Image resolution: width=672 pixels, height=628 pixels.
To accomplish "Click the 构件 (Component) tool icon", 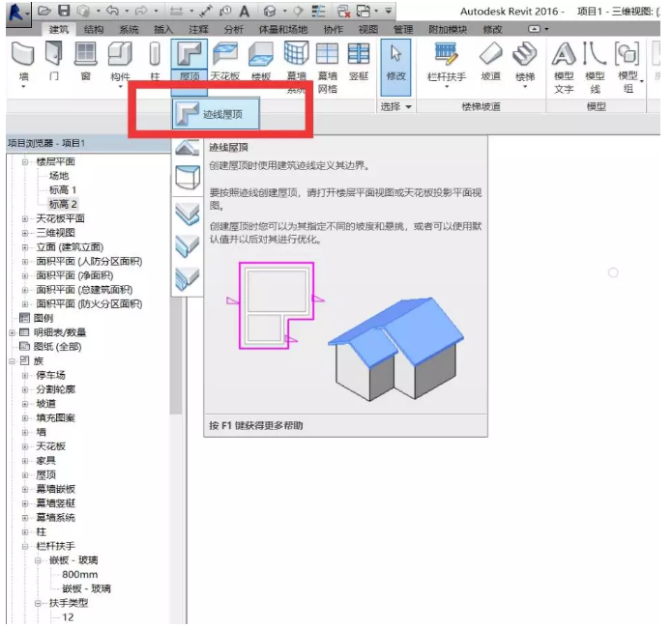I will pos(120,54).
